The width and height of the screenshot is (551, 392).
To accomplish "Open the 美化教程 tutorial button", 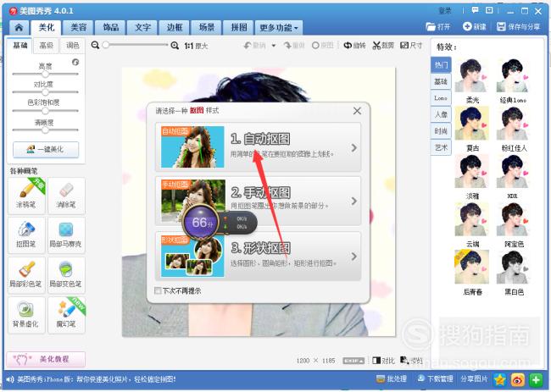I will click(46, 359).
